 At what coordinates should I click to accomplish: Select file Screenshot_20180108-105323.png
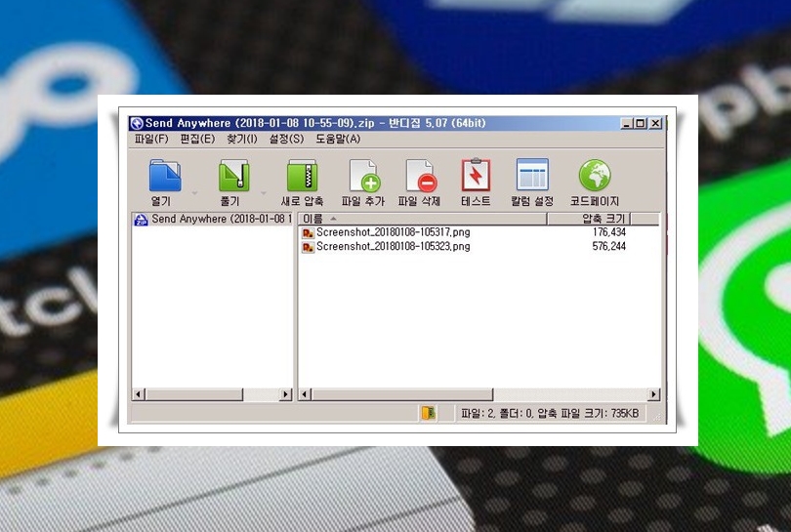[393, 247]
